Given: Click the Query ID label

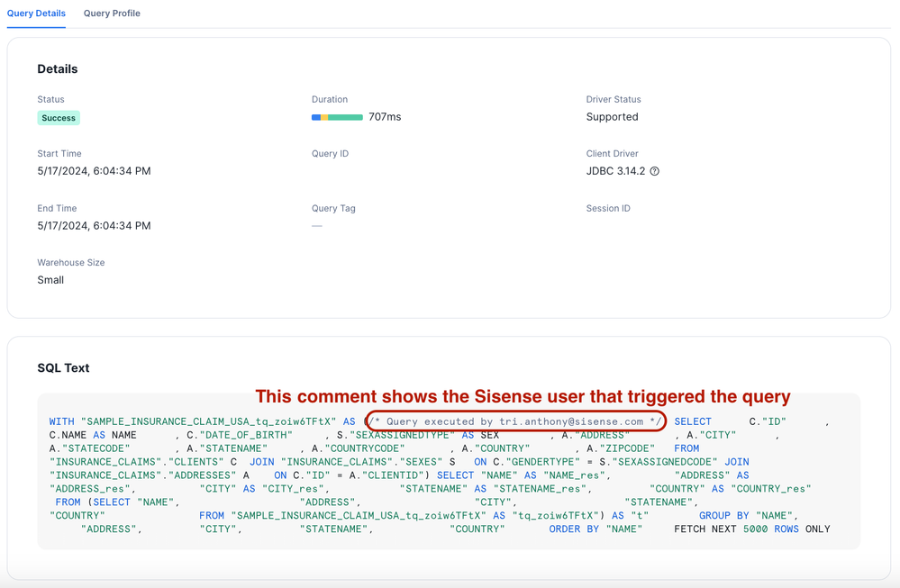Looking at the screenshot, I should coord(330,154).
